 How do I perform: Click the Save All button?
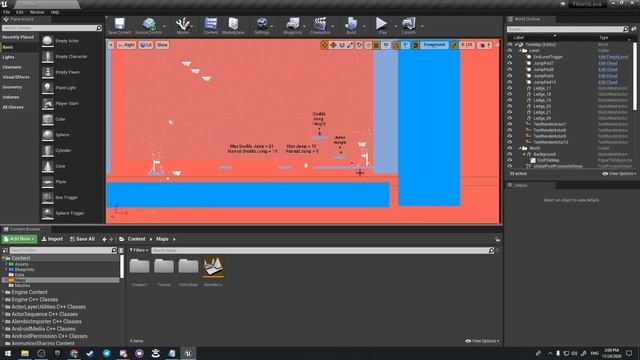[x=82, y=239]
